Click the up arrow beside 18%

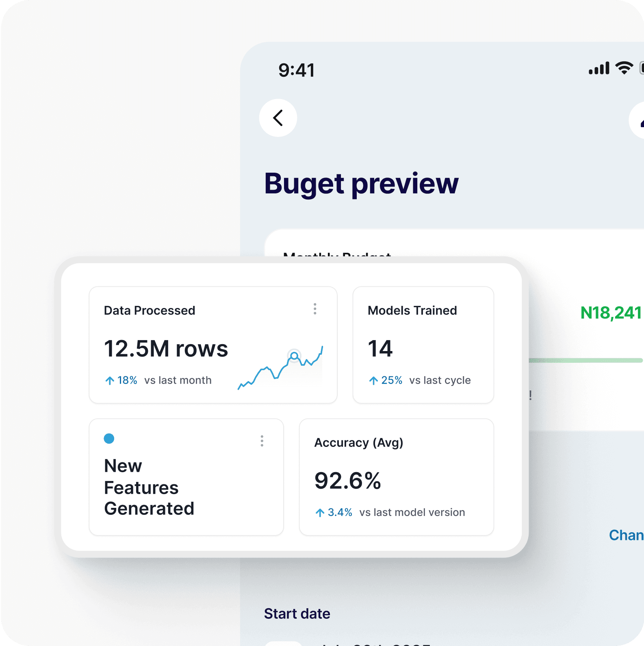(x=110, y=381)
